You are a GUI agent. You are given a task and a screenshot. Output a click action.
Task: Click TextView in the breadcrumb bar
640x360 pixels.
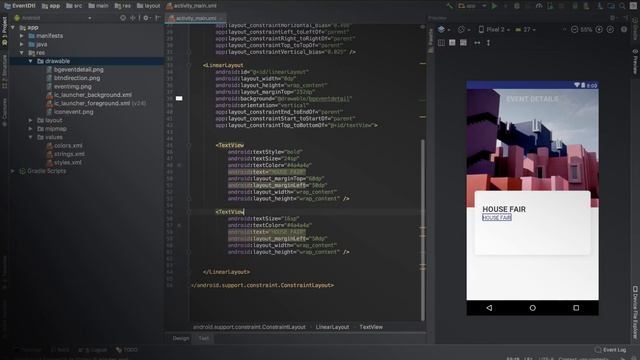pyautogui.click(x=371, y=327)
